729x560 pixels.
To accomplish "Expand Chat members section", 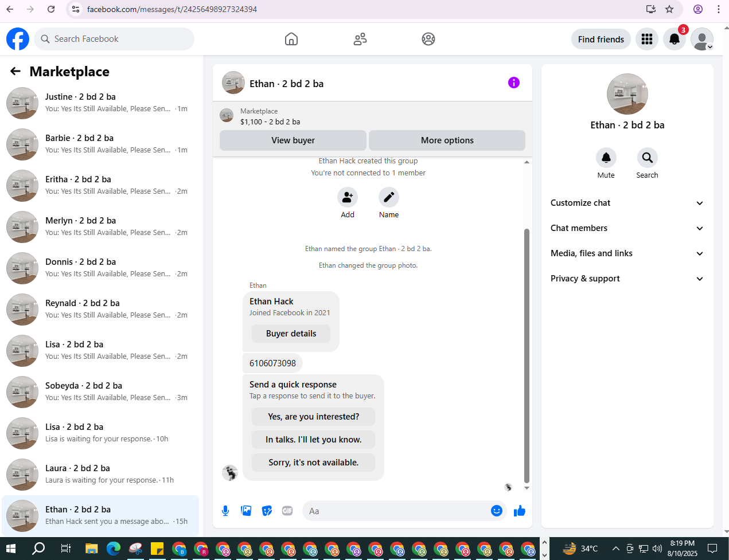I will [627, 228].
